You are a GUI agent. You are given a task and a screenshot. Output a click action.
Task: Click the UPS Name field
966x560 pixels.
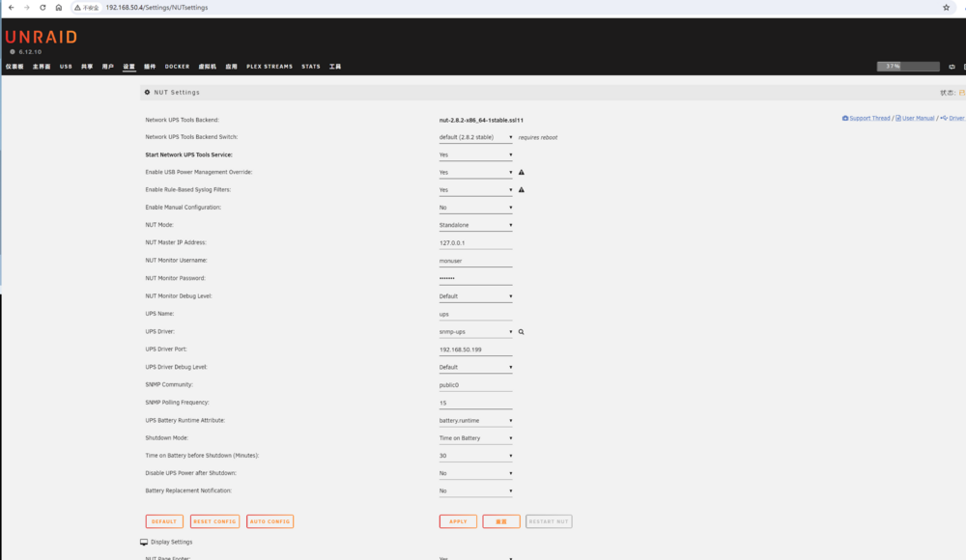point(475,314)
